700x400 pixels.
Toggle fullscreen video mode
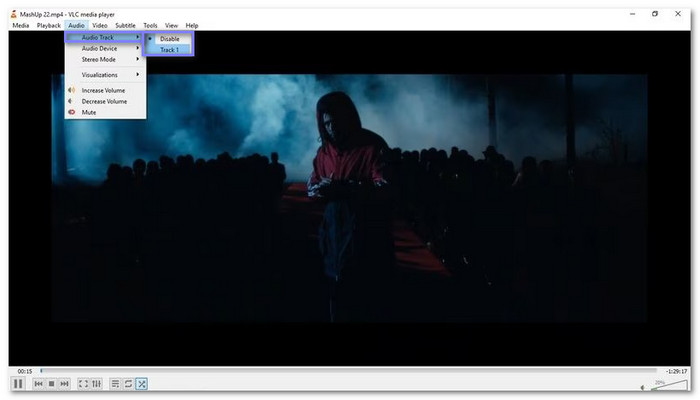83,383
